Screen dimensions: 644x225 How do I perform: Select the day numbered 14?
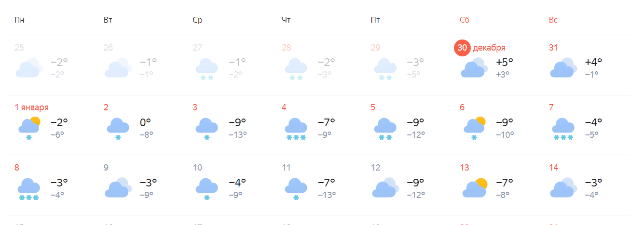tap(553, 168)
